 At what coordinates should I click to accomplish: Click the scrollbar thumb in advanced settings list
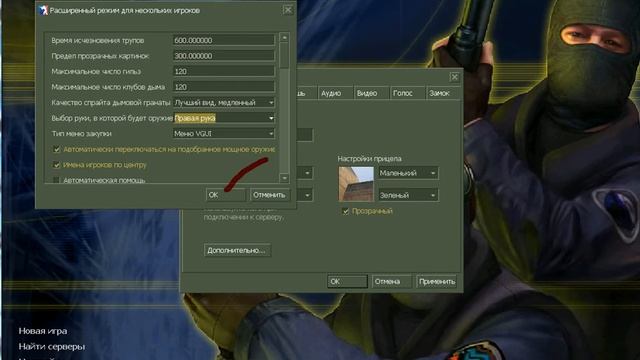pyautogui.click(x=284, y=56)
